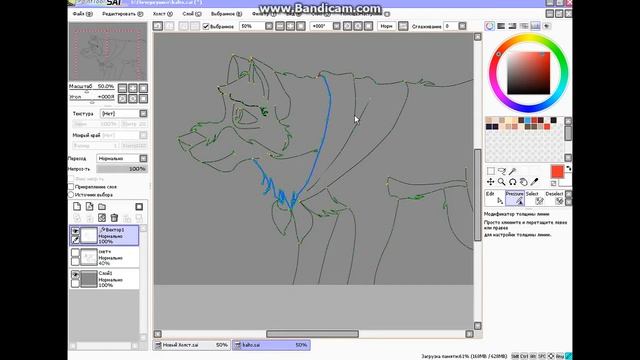The height and width of the screenshot is (360, 640).
Task: Select the move tool
Action: pos(491,182)
